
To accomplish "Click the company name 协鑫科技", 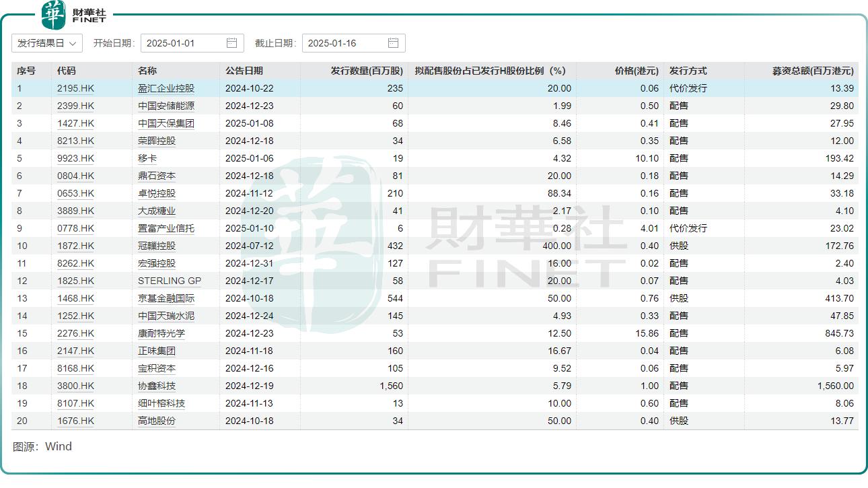I will tap(157, 386).
